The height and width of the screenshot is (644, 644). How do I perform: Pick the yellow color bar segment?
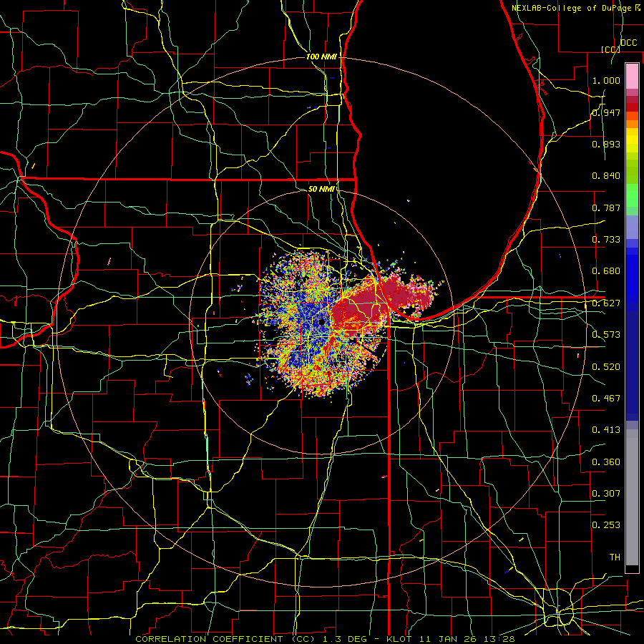point(632,141)
